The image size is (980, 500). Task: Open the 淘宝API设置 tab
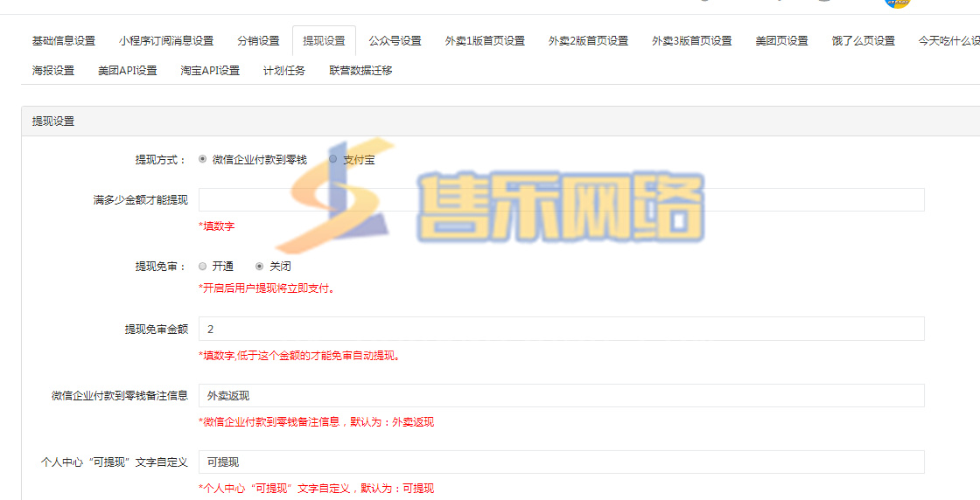coord(210,71)
